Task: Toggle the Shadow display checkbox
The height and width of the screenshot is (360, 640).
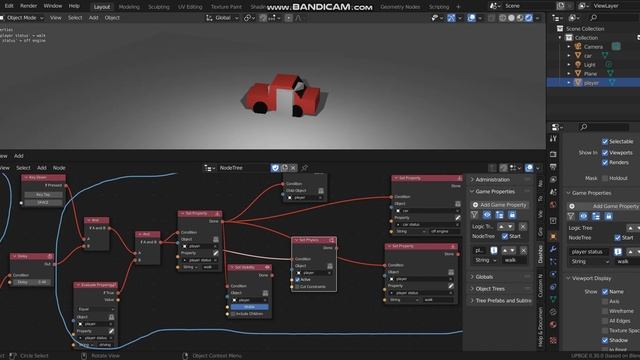Action: tap(605, 340)
